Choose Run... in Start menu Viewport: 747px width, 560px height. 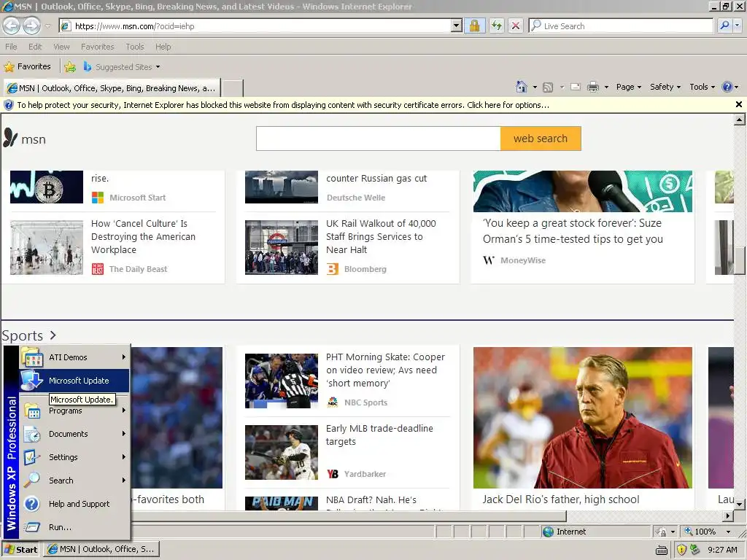click(x=74, y=527)
